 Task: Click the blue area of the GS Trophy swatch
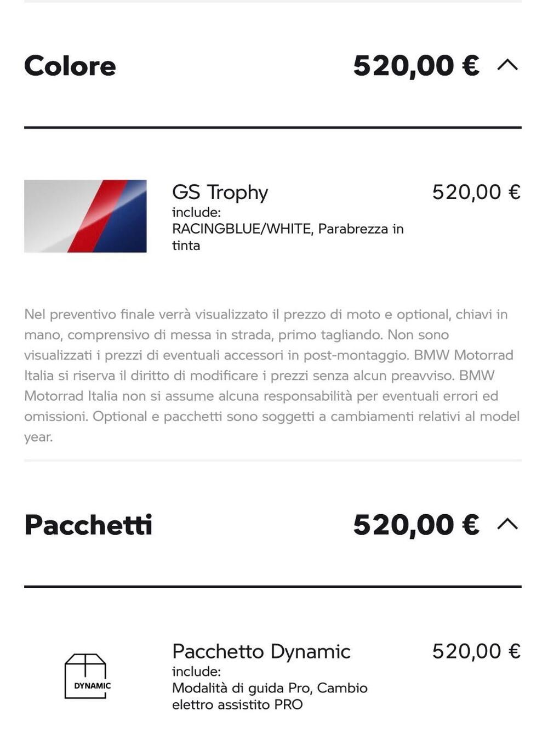129,230
